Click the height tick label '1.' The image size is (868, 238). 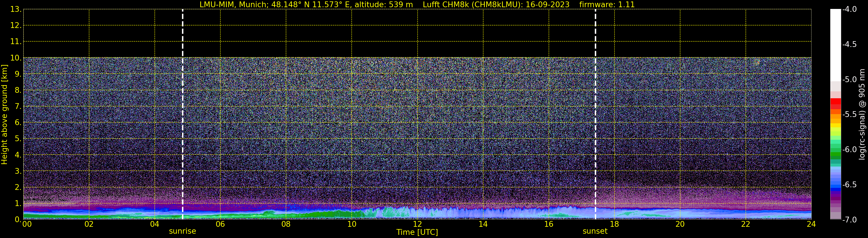point(18,203)
